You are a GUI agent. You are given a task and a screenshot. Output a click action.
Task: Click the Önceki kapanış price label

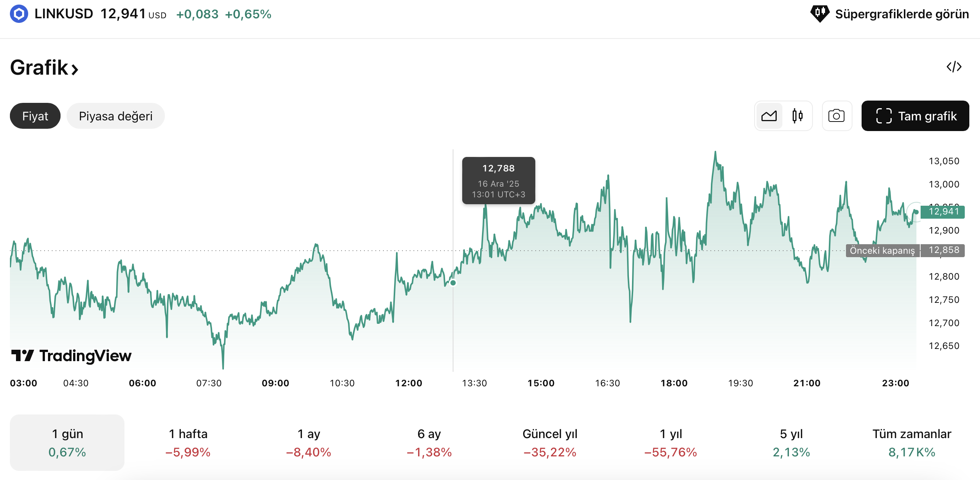(x=882, y=250)
